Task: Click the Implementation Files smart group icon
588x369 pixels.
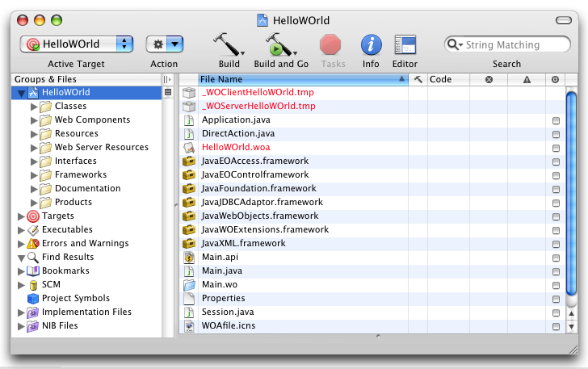Action: (33, 312)
